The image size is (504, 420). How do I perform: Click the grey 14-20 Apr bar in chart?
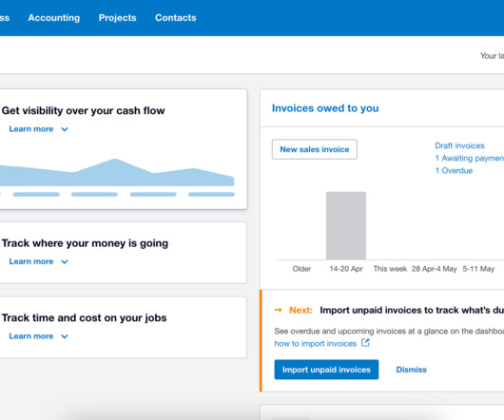(346, 225)
